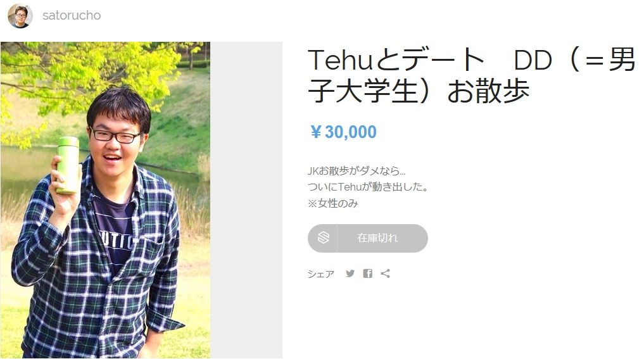Click the green bottle in the photo
The width and height of the screenshot is (644, 359).
(x=68, y=165)
